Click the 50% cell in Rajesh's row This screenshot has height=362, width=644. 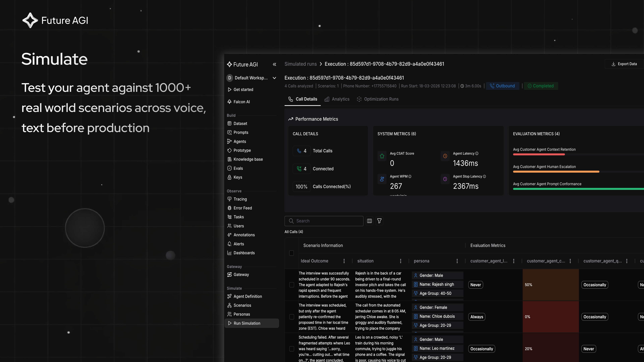click(x=550, y=285)
